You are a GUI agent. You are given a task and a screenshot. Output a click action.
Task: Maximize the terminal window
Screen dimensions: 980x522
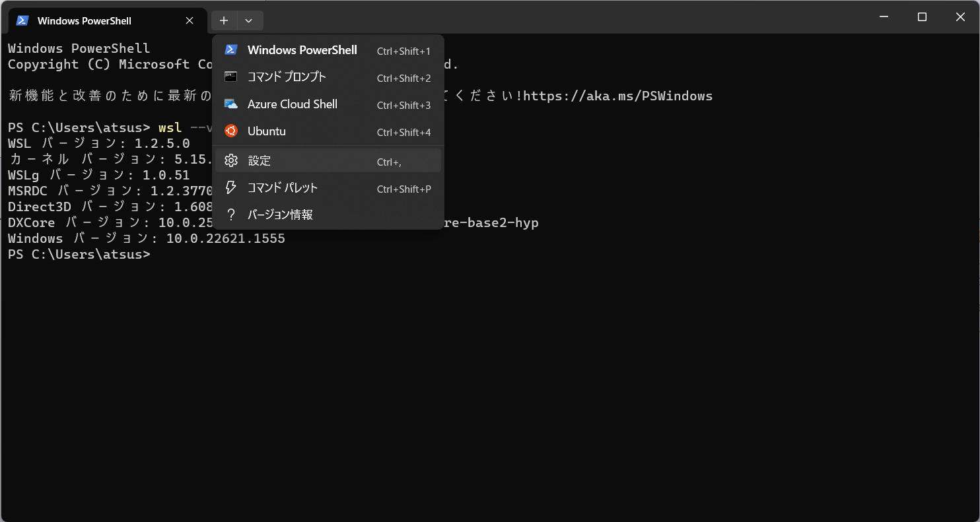923,17
